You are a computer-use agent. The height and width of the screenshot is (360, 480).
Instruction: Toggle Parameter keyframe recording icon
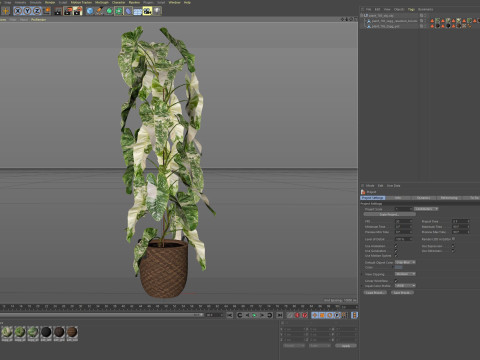click(x=337, y=315)
